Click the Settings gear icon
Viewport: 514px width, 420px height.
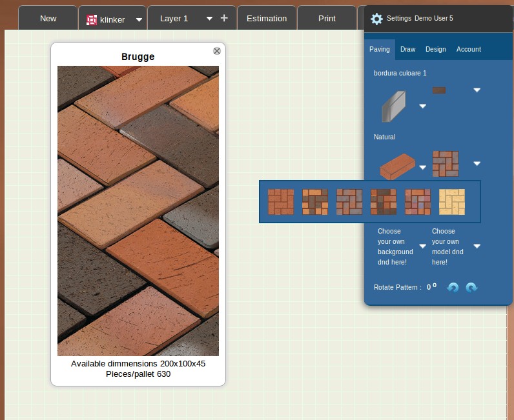[376, 19]
